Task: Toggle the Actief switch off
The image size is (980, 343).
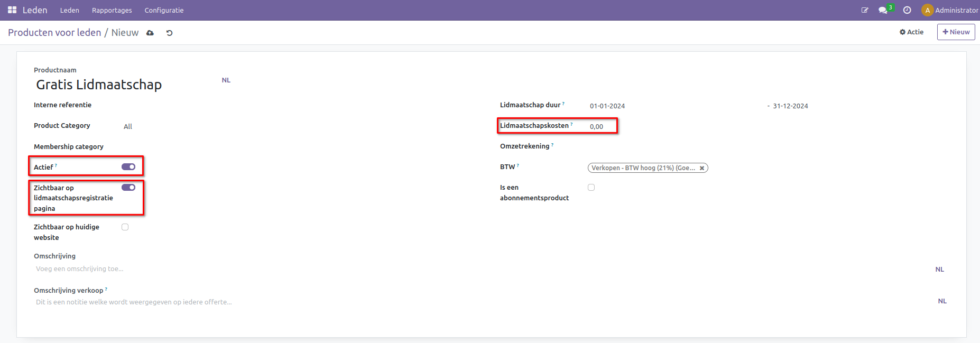Action: click(x=128, y=167)
